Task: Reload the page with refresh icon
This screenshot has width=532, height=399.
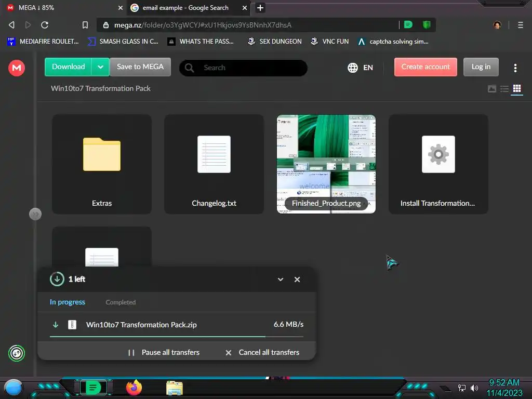Action: (45, 25)
